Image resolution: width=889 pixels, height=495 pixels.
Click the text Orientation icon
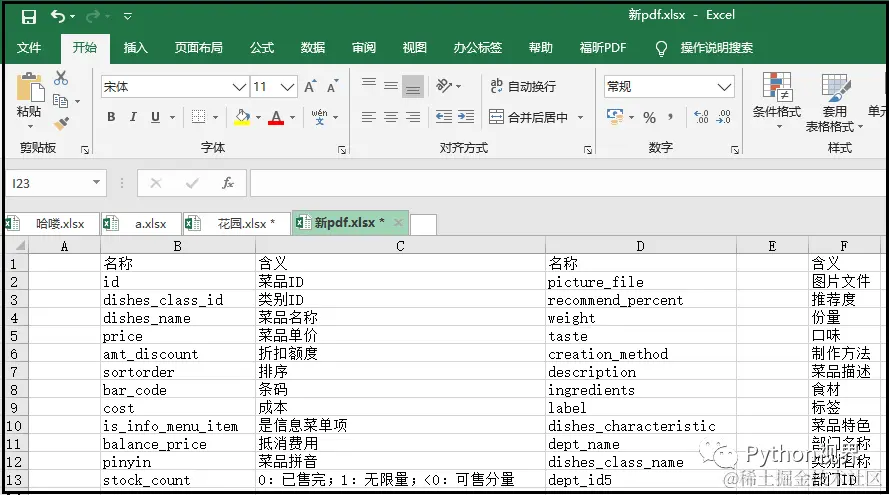pos(444,86)
